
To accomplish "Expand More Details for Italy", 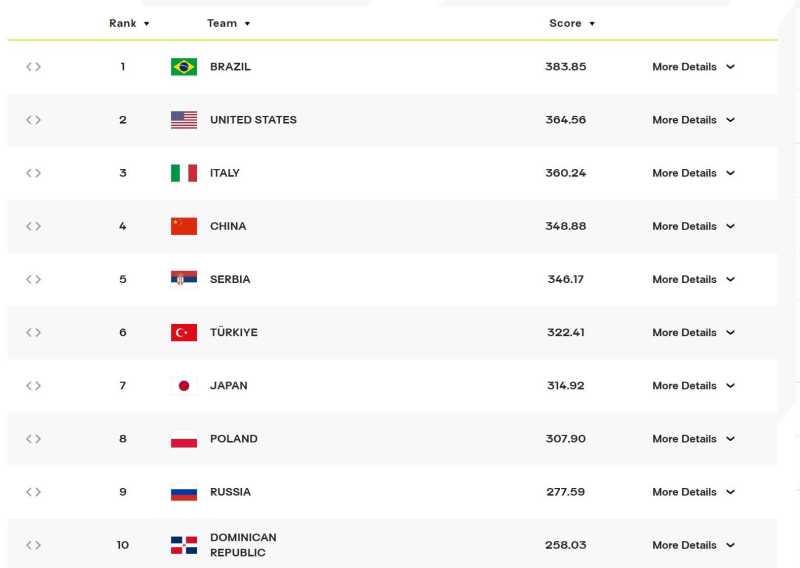I will pos(693,173).
